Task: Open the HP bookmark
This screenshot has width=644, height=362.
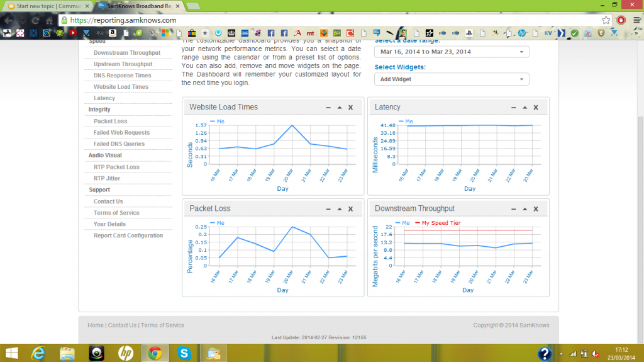Action: click(x=521, y=33)
